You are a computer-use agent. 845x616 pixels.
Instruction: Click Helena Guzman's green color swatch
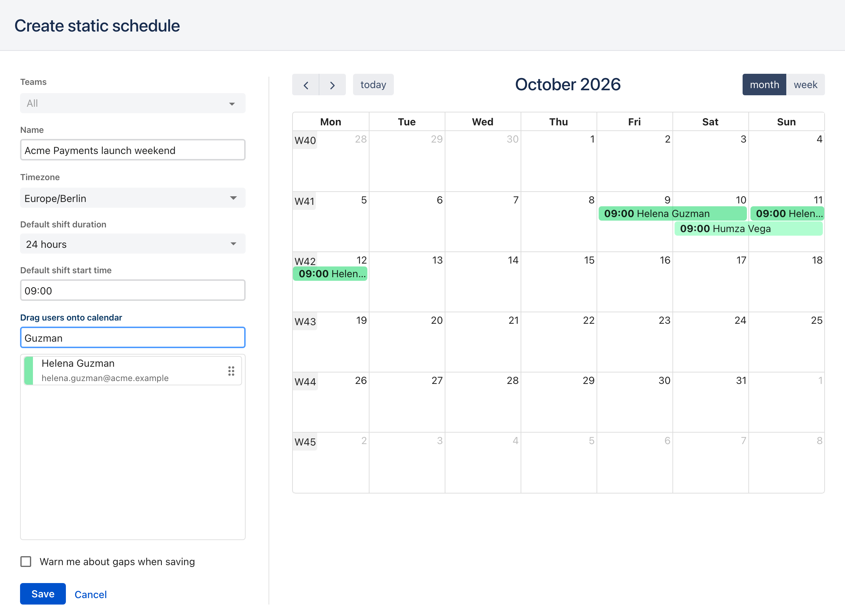(x=28, y=371)
